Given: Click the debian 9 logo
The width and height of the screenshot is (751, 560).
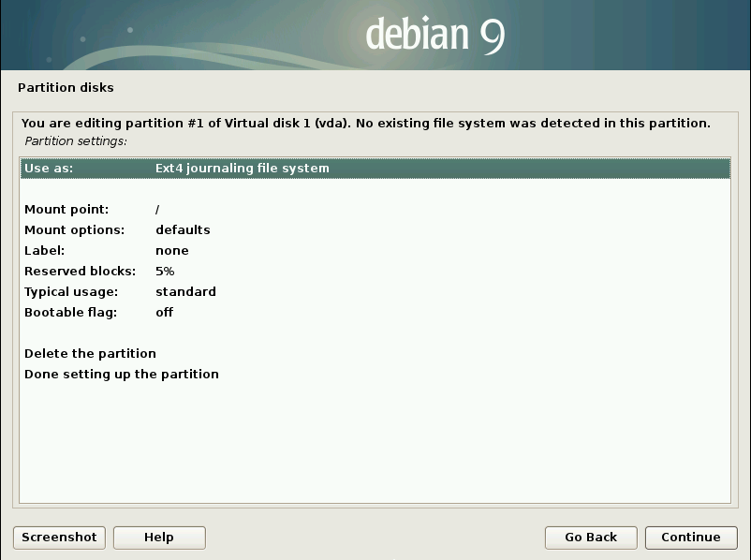Looking at the screenshot, I should [435, 35].
